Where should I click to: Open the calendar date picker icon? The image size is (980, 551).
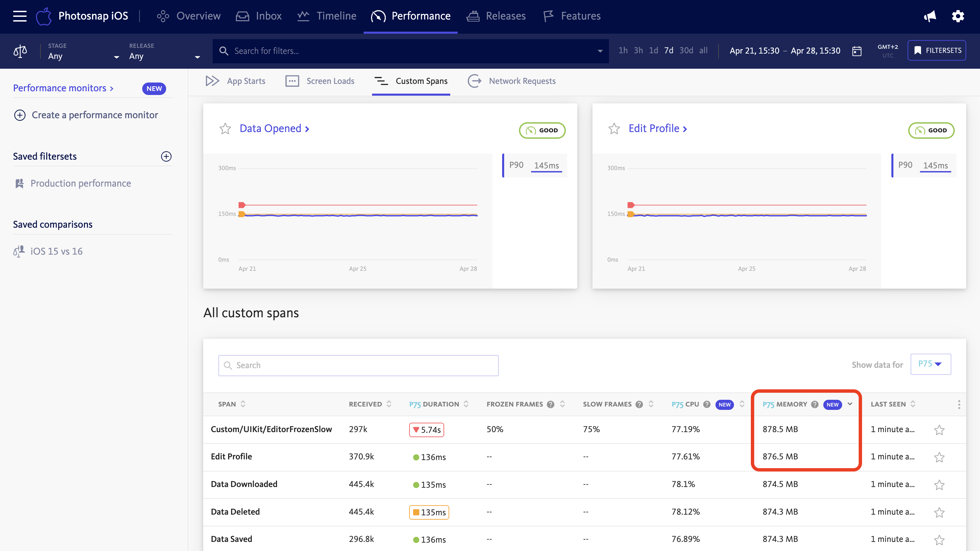click(x=857, y=51)
